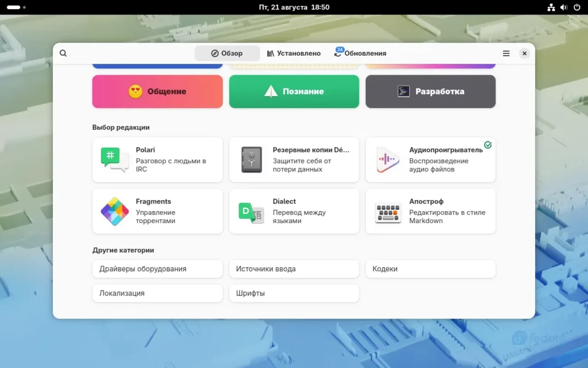Click the paper plane icon on Познание
Screen dimensions: 588x368
click(x=271, y=91)
